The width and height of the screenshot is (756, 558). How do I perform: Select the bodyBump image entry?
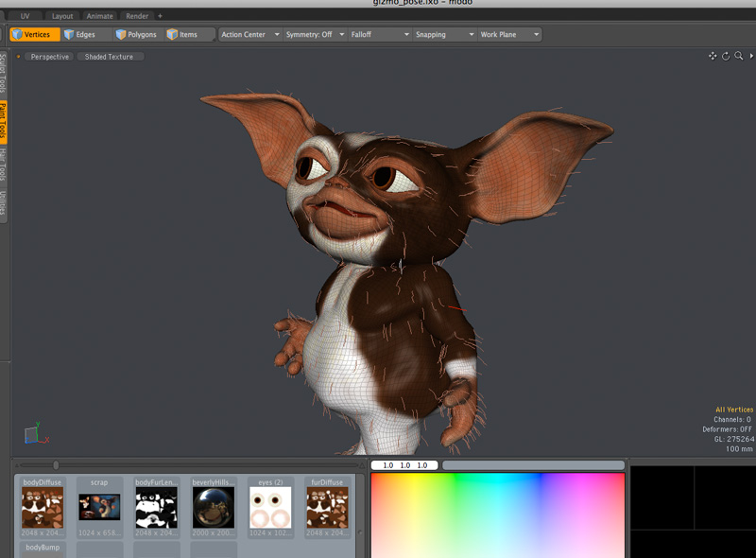tap(43, 549)
